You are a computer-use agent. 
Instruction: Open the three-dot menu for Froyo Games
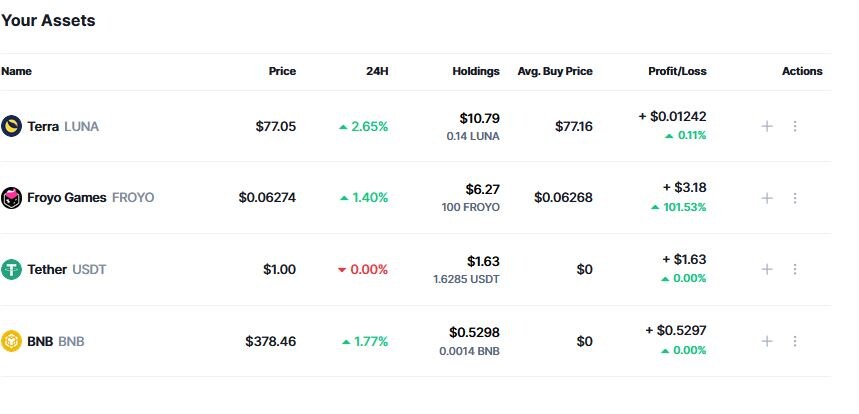(795, 198)
